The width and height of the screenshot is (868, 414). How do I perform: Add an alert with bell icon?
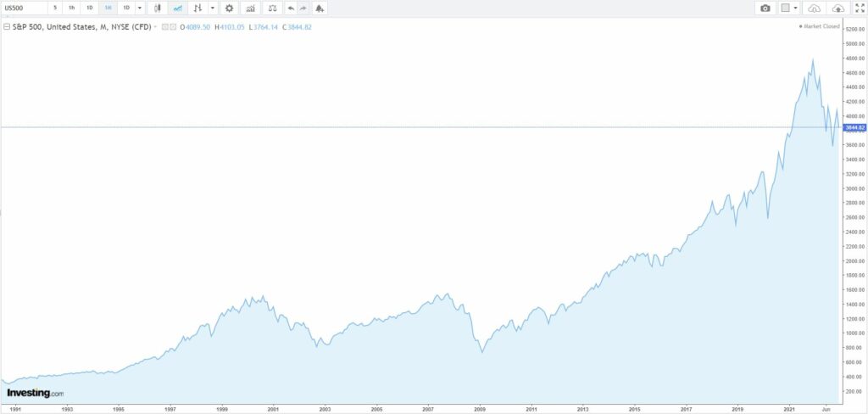point(320,8)
